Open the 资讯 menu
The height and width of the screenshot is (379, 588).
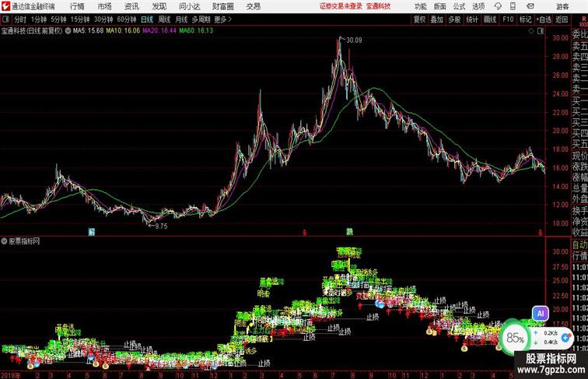coord(131,6)
